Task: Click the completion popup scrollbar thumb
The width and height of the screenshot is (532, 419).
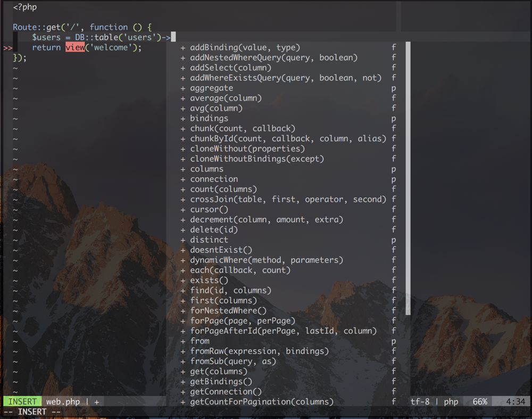Action: [x=408, y=178]
